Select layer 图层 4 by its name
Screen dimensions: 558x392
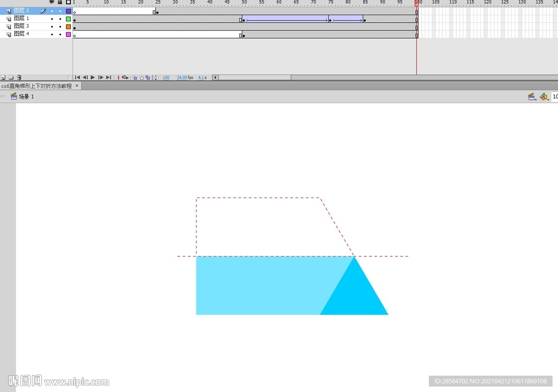coord(21,34)
